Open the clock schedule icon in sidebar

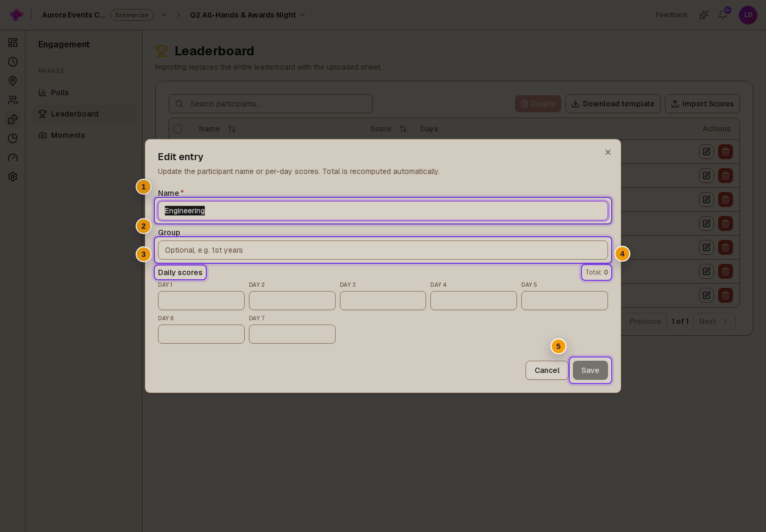click(x=13, y=62)
